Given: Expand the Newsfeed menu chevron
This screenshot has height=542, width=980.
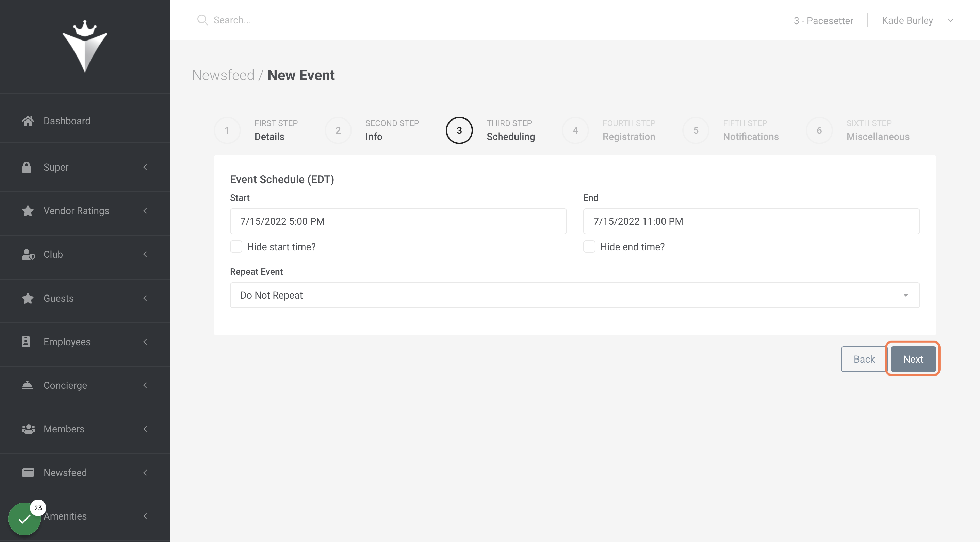Looking at the screenshot, I should tap(145, 472).
